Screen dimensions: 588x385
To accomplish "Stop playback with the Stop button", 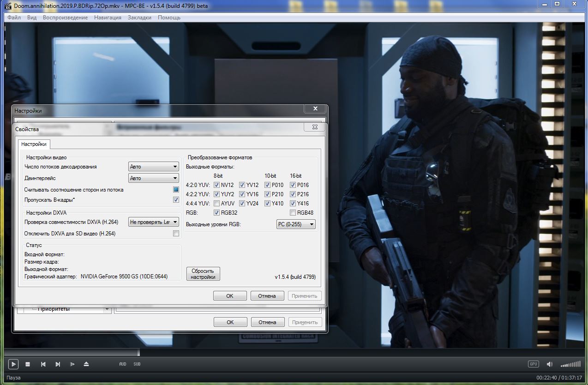I will click(x=28, y=364).
